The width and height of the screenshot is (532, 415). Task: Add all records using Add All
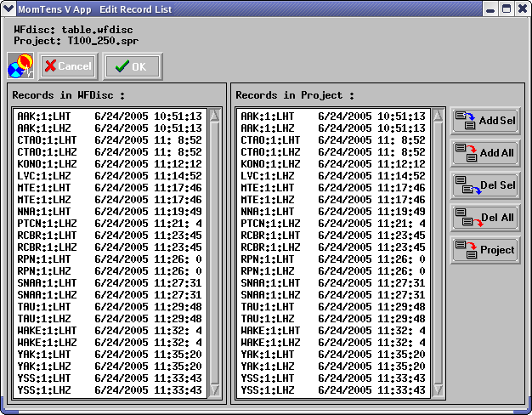pos(485,153)
